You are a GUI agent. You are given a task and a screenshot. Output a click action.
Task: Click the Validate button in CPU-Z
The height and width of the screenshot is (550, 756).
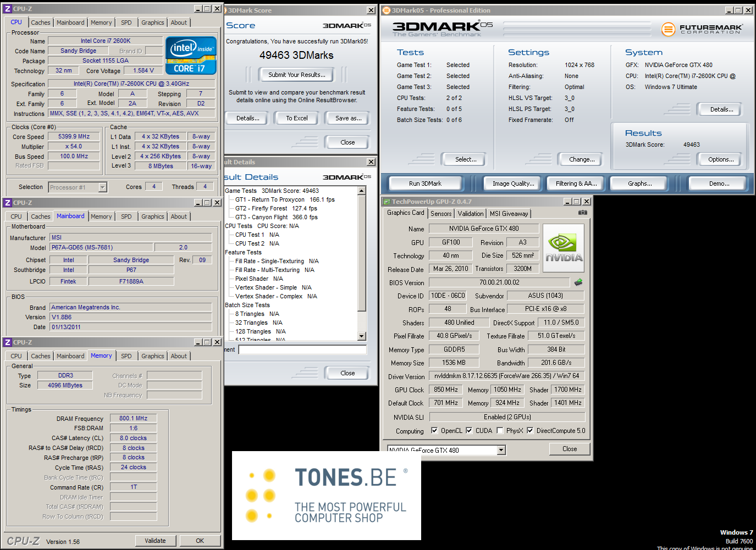click(x=155, y=541)
